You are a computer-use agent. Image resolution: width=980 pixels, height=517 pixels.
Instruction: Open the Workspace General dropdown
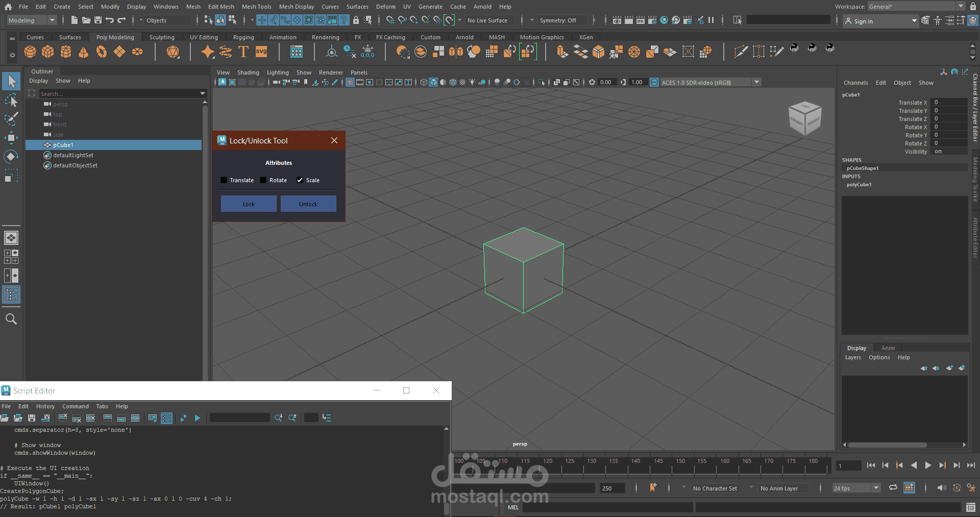pyautogui.click(x=916, y=6)
